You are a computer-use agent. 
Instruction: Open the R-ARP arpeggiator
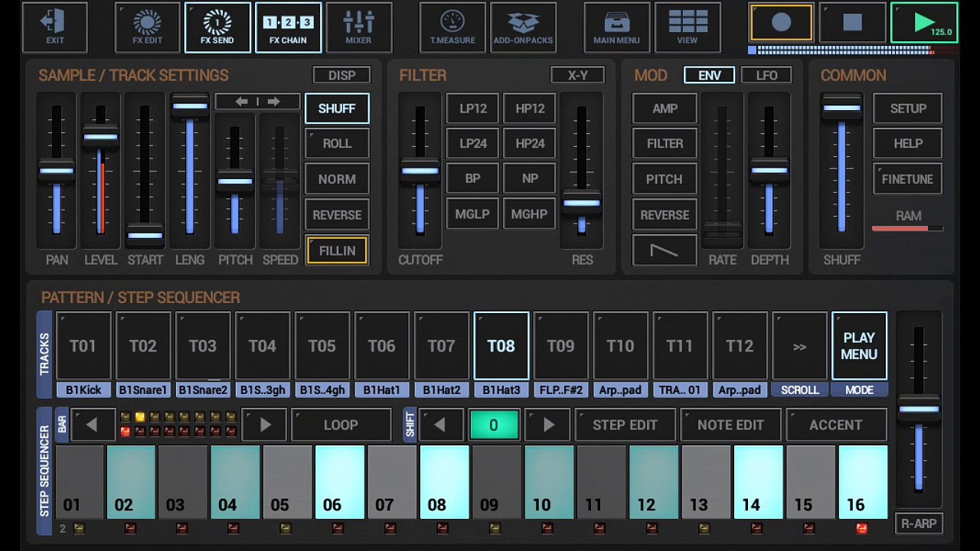[x=919, y=524]
